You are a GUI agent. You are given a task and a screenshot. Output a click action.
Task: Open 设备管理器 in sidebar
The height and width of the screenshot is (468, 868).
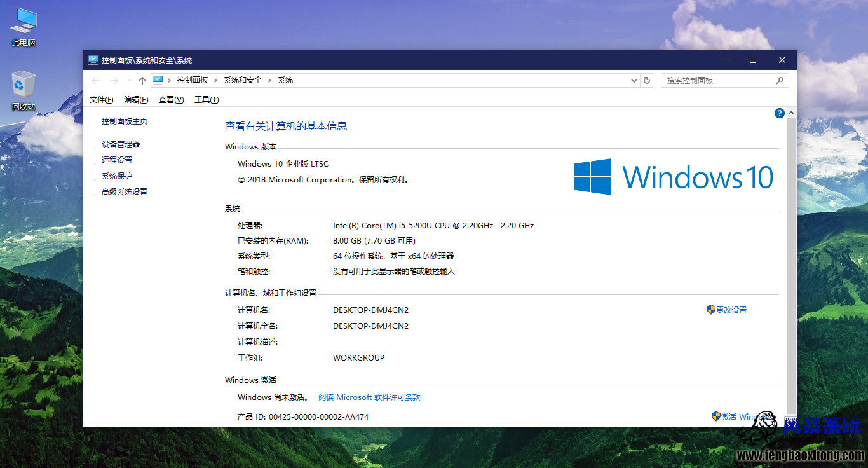[121, 144]
